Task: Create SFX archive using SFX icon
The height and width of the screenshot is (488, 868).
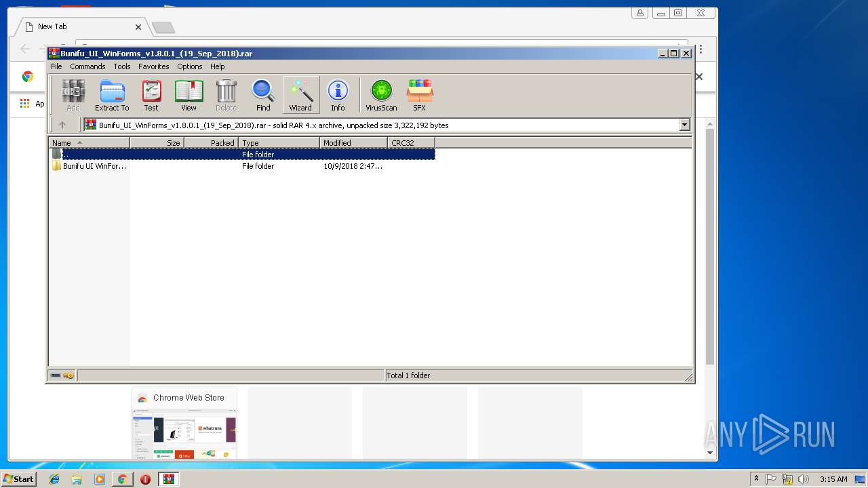Action: pyautogui.click(x=420, y=95)
